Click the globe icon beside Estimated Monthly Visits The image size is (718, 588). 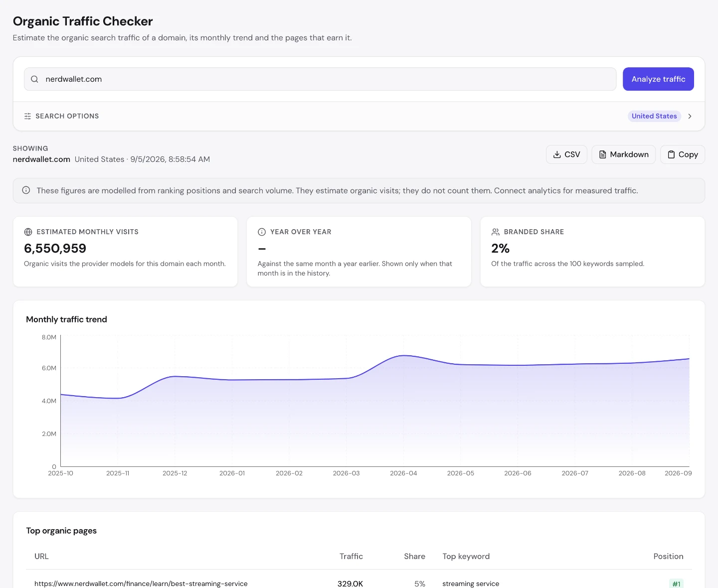pyautogui.click(x=28, y=232)
